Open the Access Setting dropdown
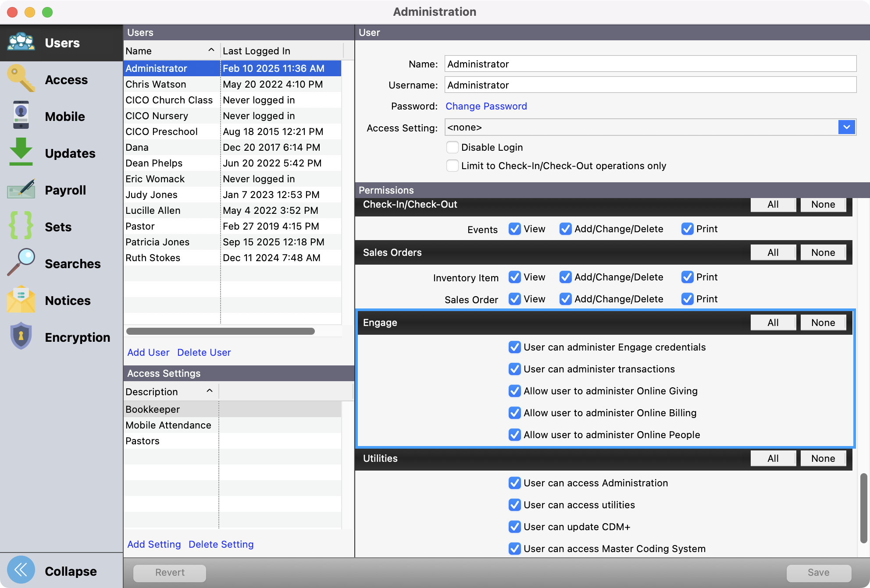The height and width of the screenshot is (588, 870). pos(846,128)
